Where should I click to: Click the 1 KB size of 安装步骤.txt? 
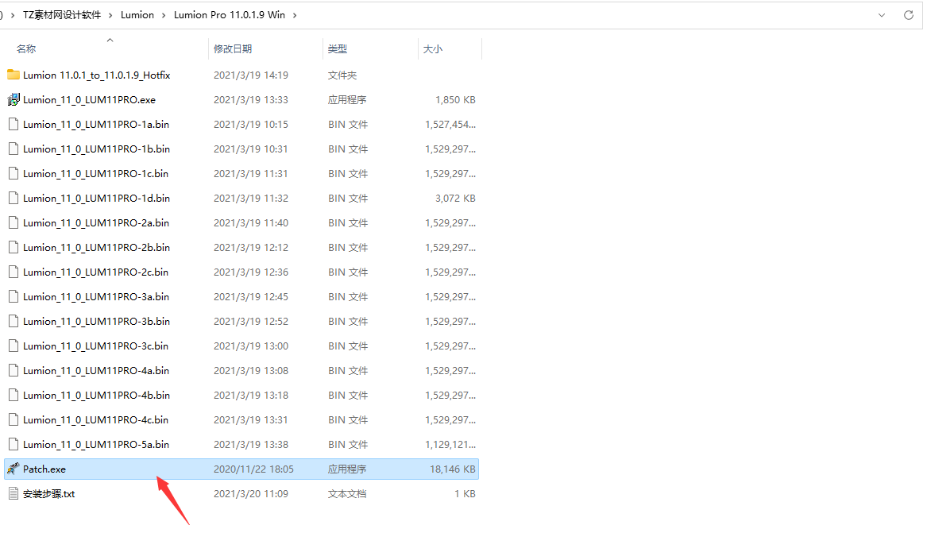click(465, 493)
